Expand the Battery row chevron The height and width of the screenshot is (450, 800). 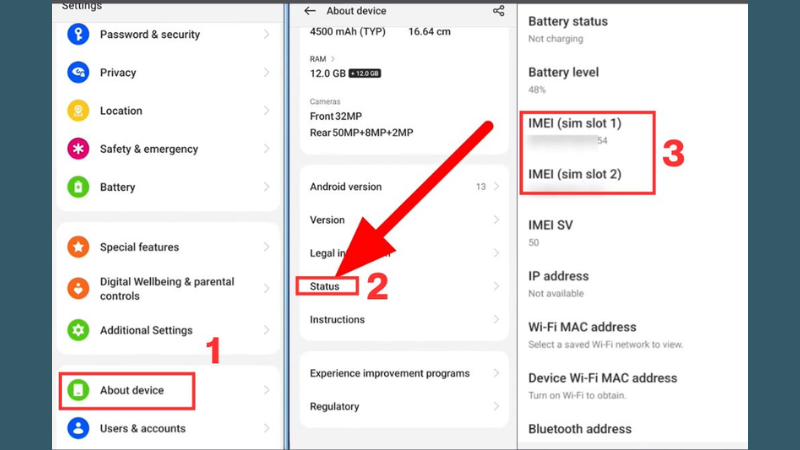(266, 187)
